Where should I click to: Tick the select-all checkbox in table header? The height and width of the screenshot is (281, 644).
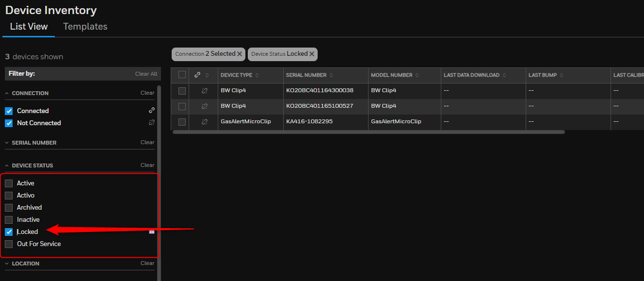click(182, 75)
